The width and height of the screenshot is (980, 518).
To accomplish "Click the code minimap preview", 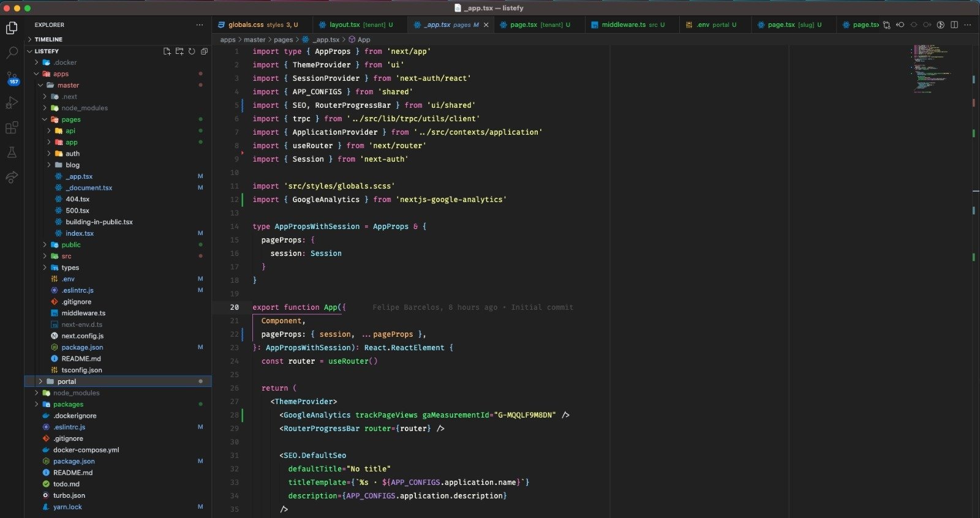I will pos(931,68).
